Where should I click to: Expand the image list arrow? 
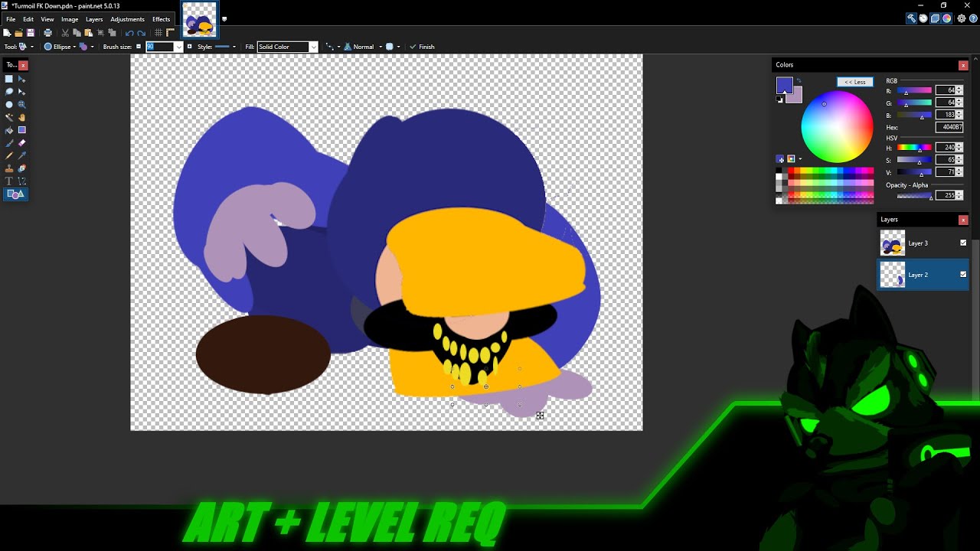click(x=224, y=19)
